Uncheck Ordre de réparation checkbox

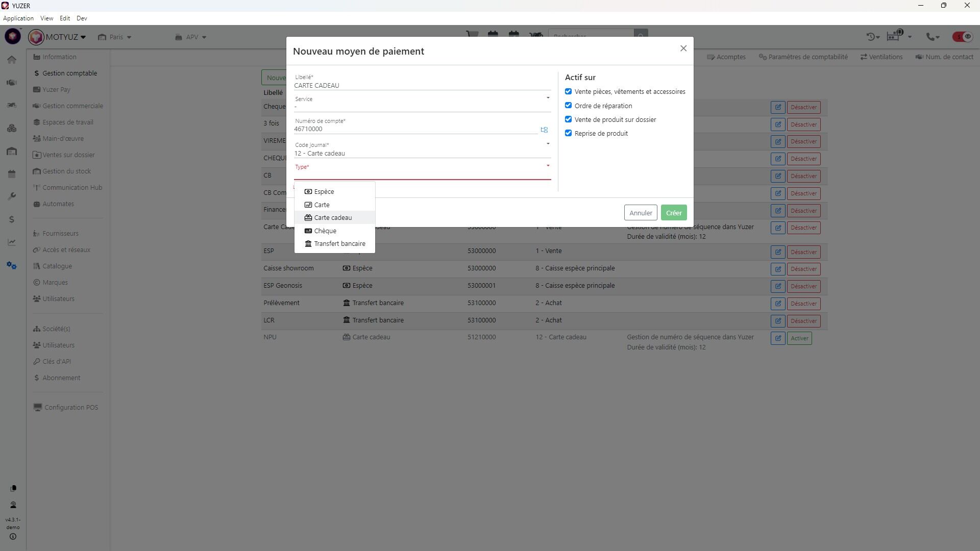coord(568,106)
